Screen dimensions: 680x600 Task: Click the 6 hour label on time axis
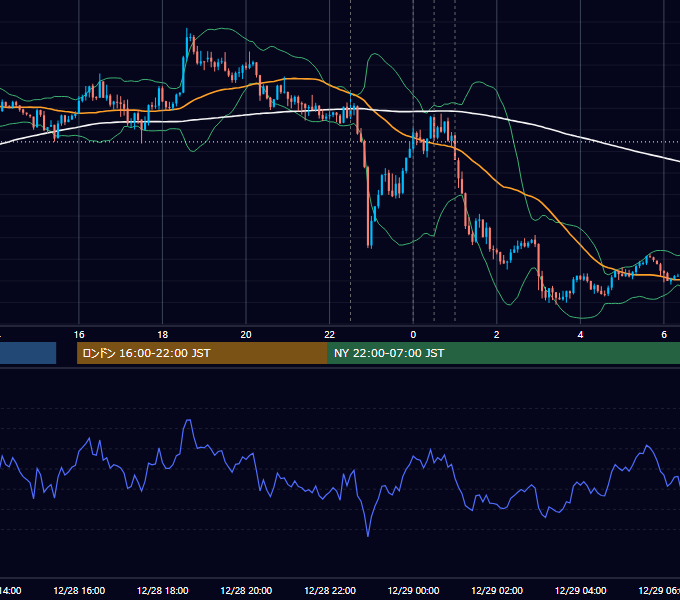click(x=664, y=335)
